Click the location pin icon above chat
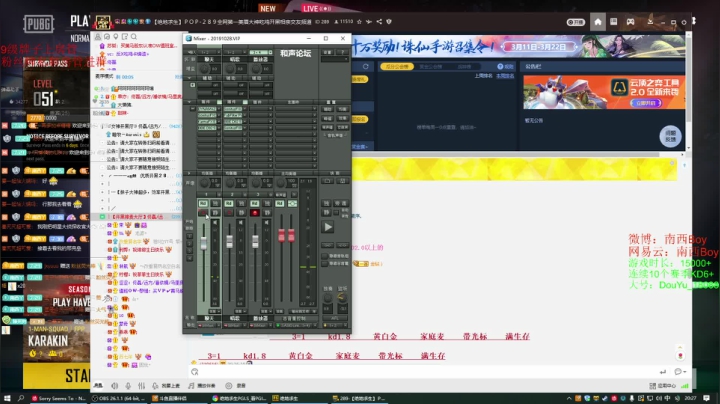This screenshot has height=404, width=720. pyautogui.click(x=116, y=36)
